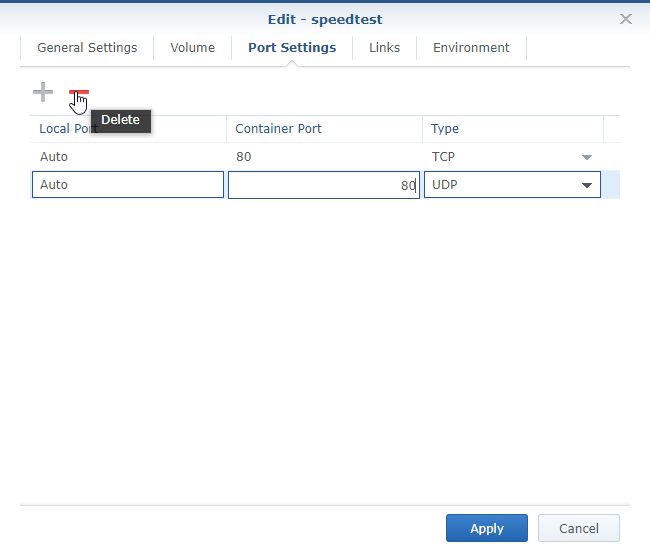Image resolution: width=650 pixels, height=550 pixels.
Task: Select container port 80 in TCP row
Action: point(244,157)
